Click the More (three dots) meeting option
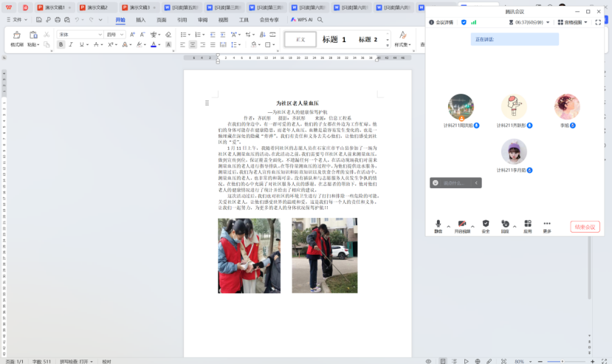Image resolution: width=612 pixels, height=364 pixels. point(547,224)
